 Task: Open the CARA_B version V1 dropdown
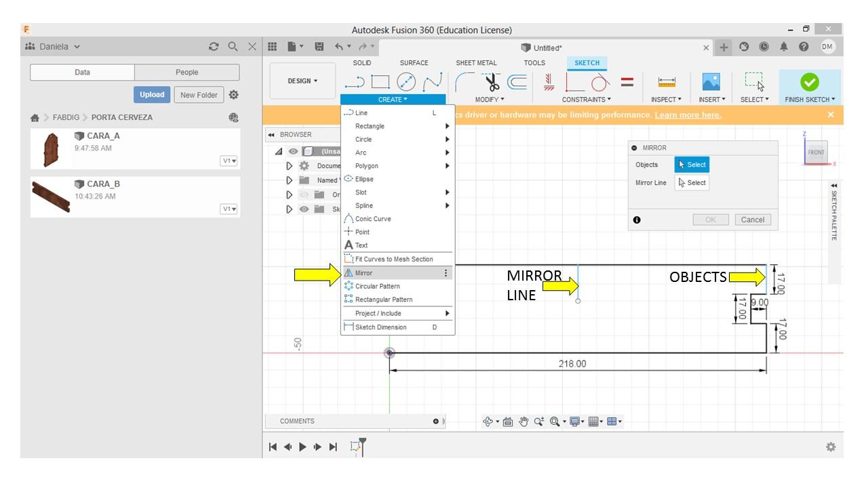[229, 209]
